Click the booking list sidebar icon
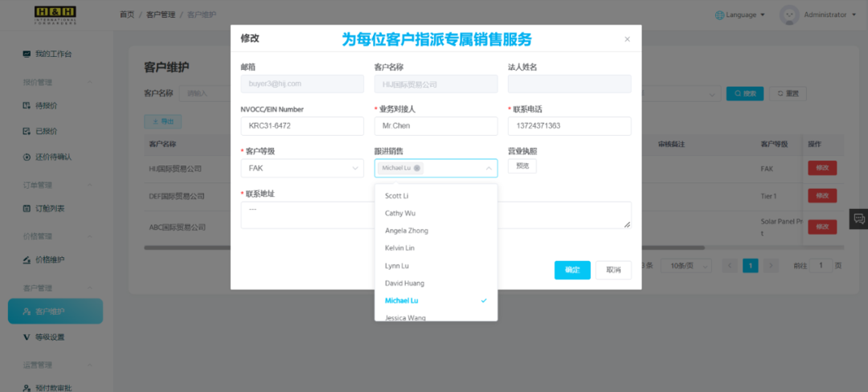The height and width of the screenshot is (392, 868). (27, 208)
